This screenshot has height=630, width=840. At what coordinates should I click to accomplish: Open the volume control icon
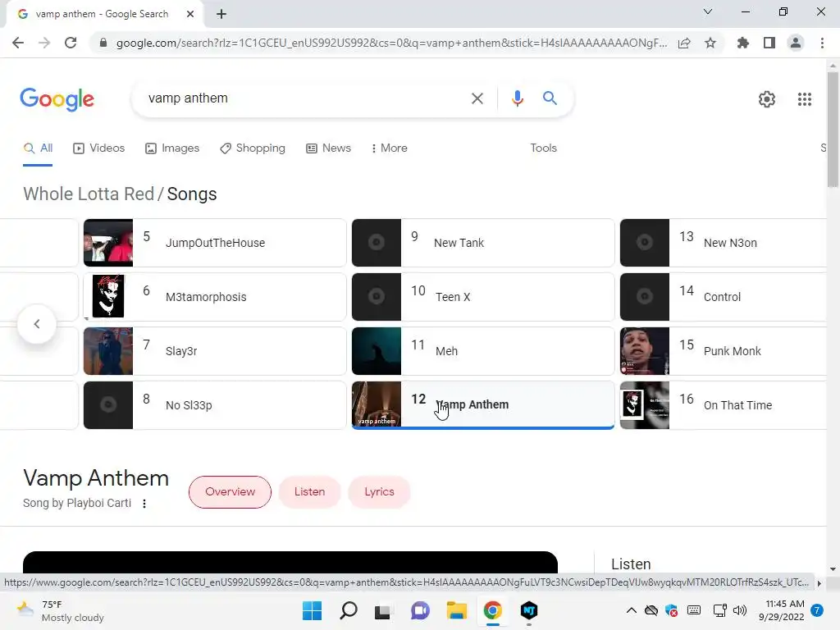[740, 610]
